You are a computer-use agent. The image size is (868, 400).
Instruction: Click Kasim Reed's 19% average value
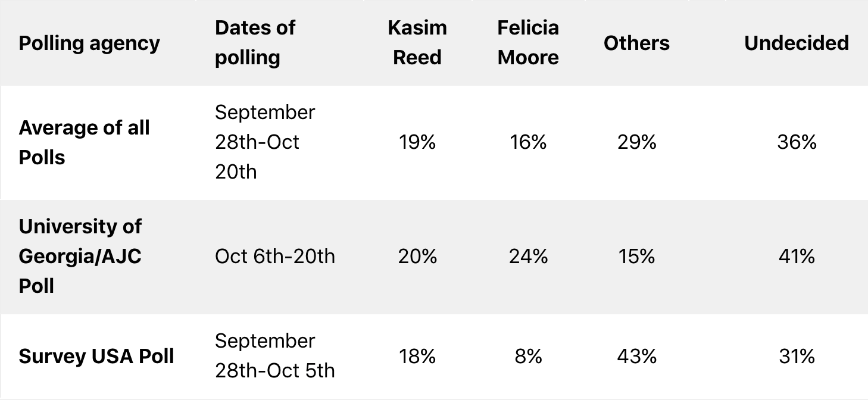(x=417, y=143)
